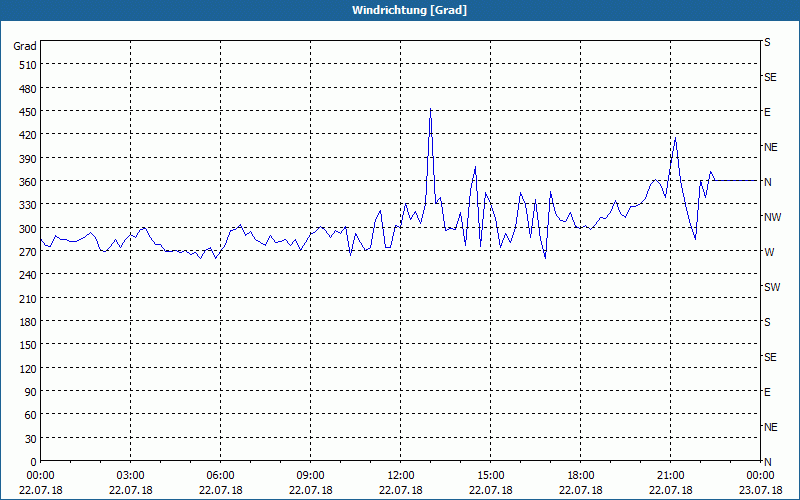The width and height of the screenshot is (800, 500).
Task: Click the 510 y-axis value
Action: pos(28,65)
